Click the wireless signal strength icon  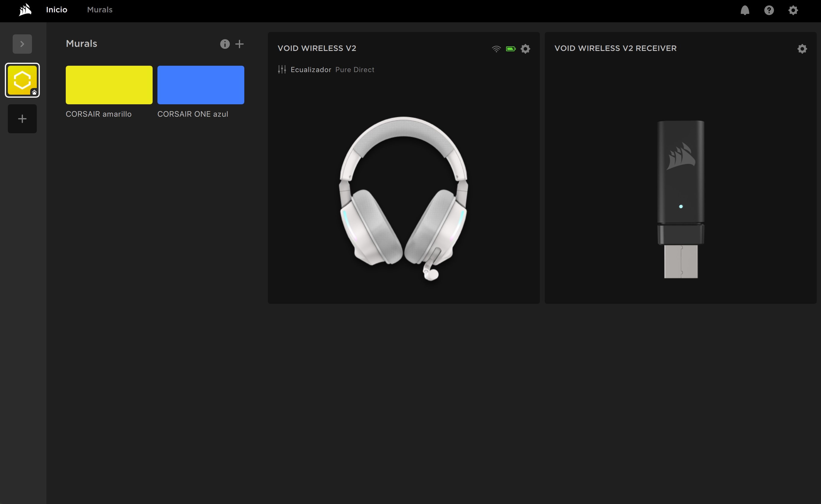[x=496, y=49]
